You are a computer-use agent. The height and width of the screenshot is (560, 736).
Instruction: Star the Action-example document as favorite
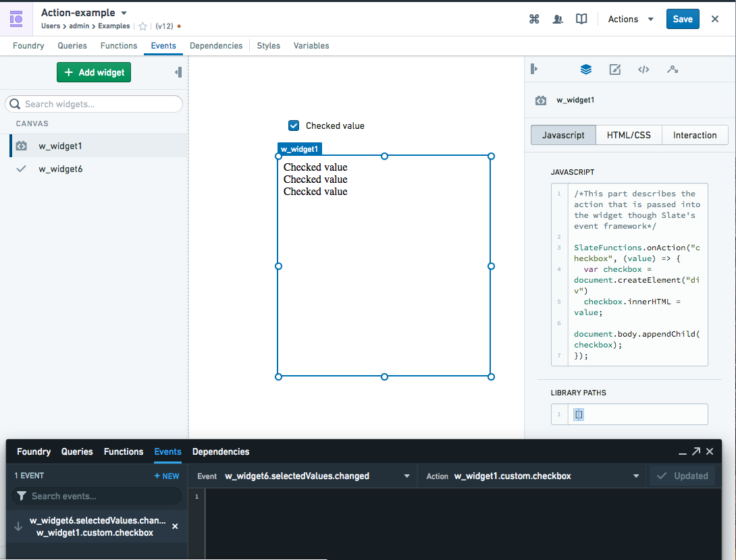click(x=142, y=26)
